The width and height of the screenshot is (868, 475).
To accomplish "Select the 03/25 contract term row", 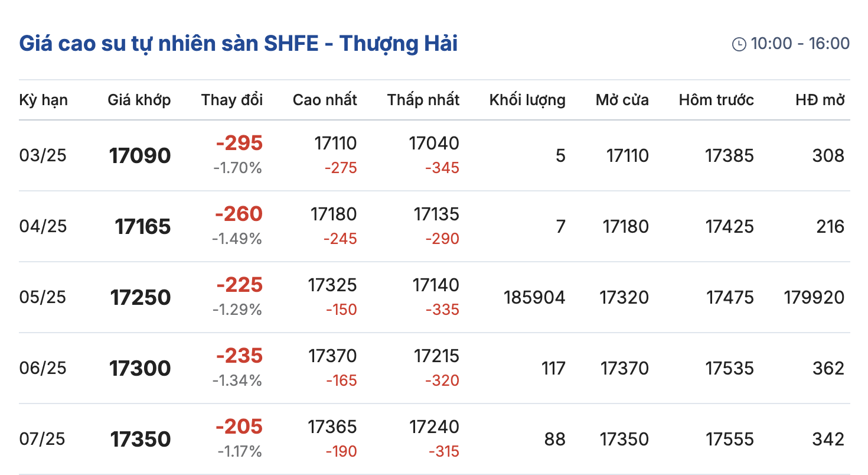I will [x=43, y=155].
